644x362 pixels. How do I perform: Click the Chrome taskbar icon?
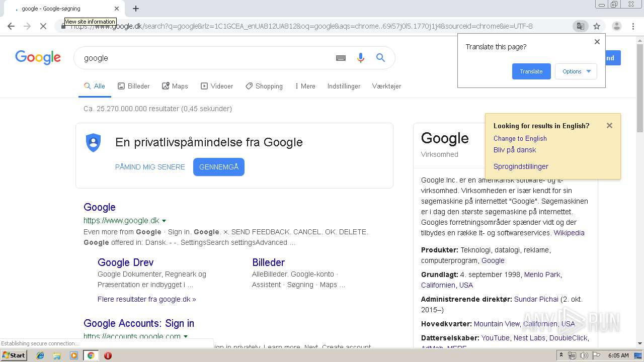point(91,355)
